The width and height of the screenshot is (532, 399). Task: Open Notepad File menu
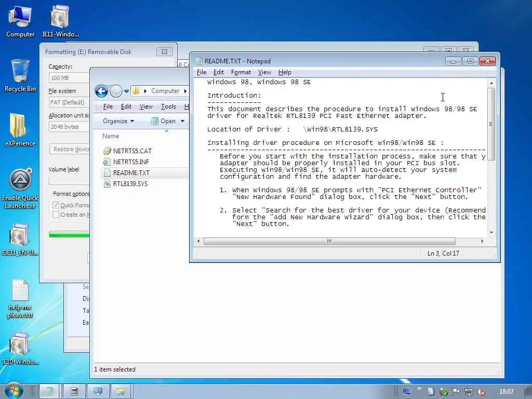point(202,72)
